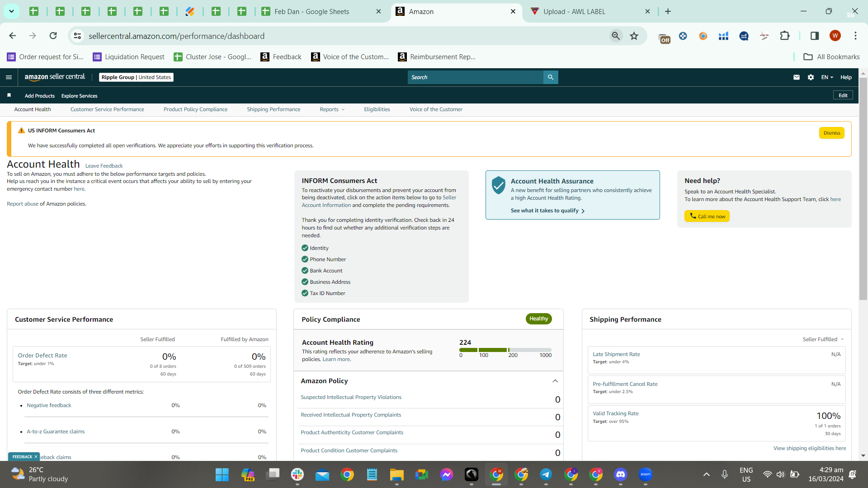Click the Call me now button
The height and width of the screenshot is (488, 868).
pos(707,216)
